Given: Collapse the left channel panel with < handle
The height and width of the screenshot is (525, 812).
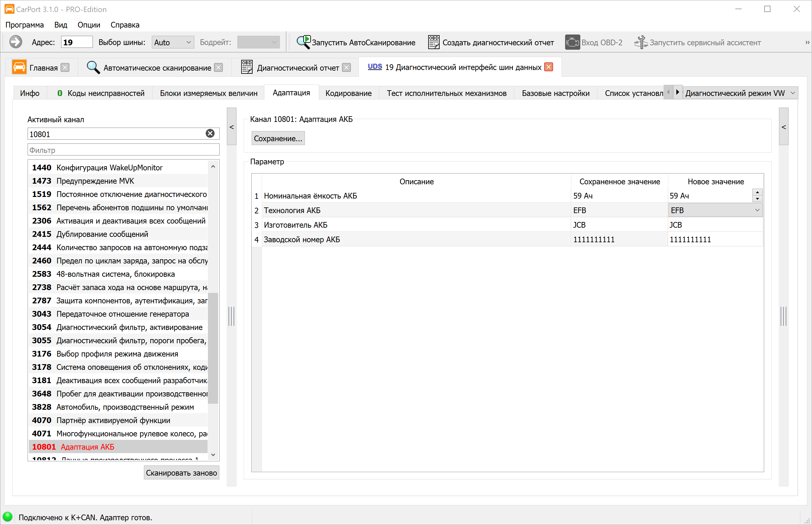Looking at the screenshot, I should pos(232,127).
